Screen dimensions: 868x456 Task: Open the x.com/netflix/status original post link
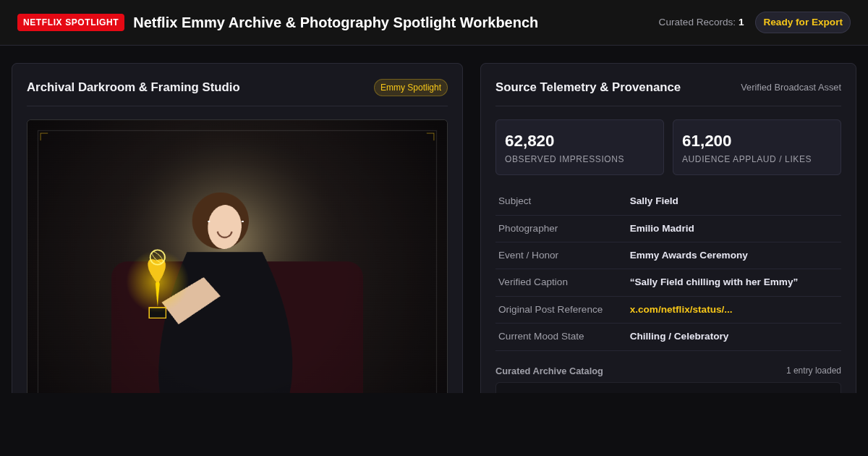coord(681,310)
